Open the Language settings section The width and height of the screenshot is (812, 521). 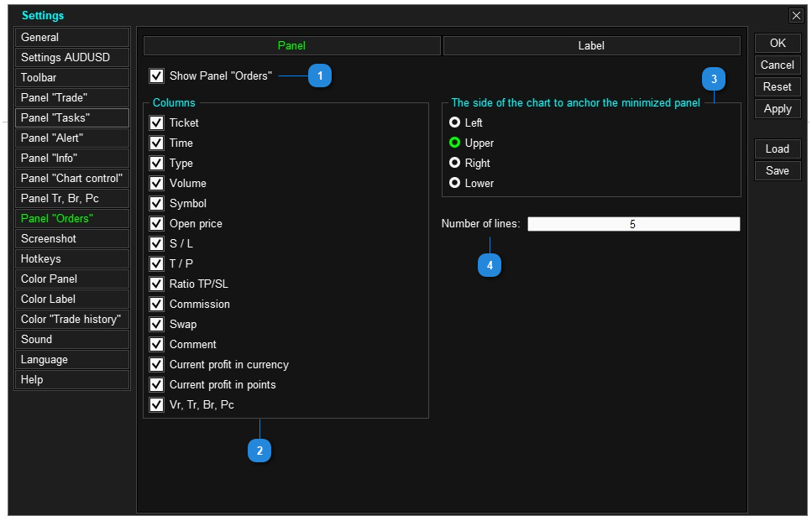pos(72,360)
